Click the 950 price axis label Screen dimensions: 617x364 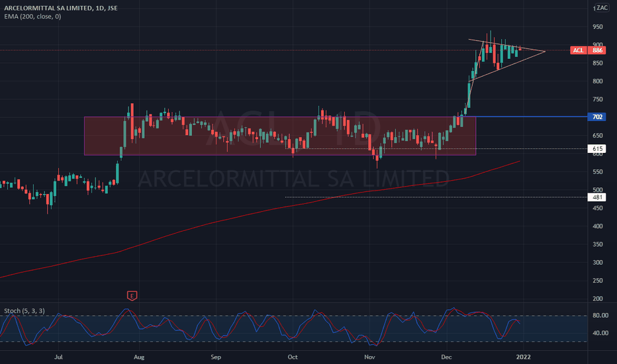[x=598, y=26]
